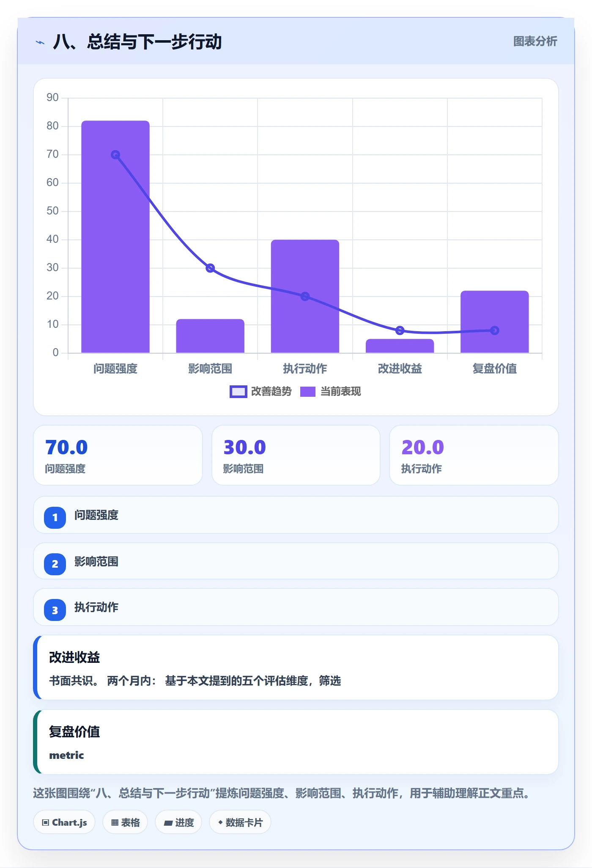Screen dimensions: 592x868
Task: Click the 执行动作 x-axis label
Action: tap(305, 369)
